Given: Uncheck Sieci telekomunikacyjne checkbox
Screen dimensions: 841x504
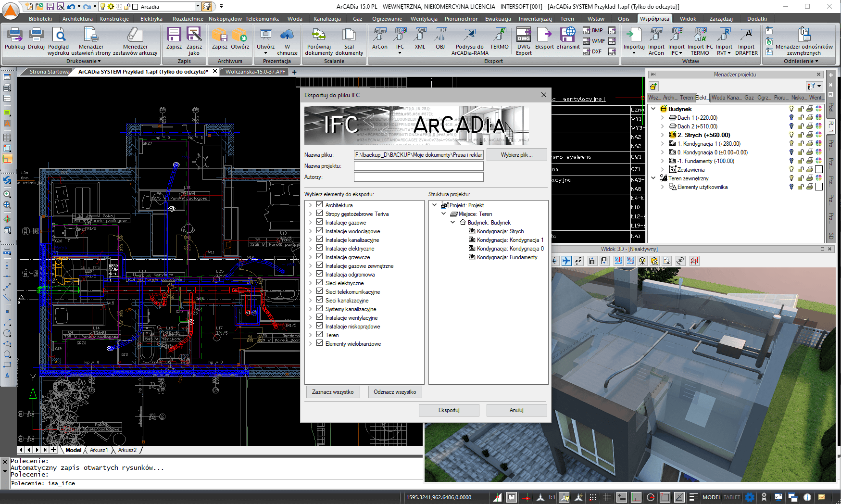Looking at the screenshot, I should [319, 291].
